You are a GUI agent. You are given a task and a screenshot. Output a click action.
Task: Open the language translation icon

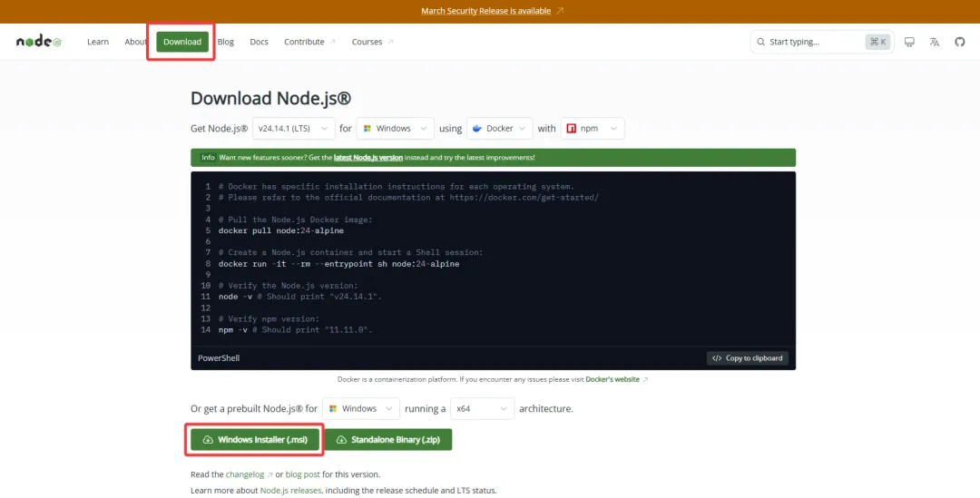[x=935, y=42]
